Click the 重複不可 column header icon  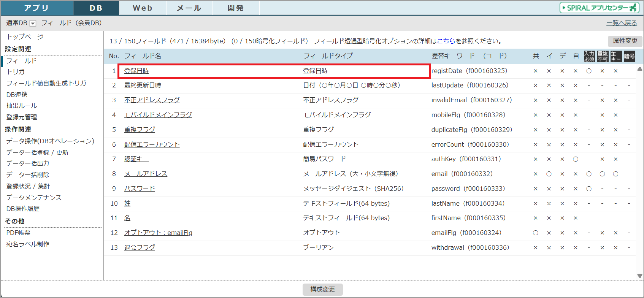(x=603, y=56)
